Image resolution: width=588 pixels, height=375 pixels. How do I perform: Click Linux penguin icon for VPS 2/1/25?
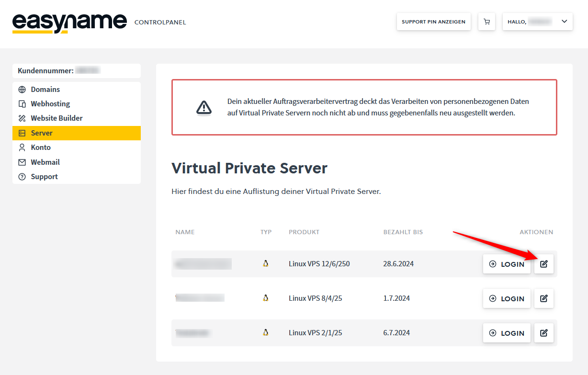click(265, 332)
